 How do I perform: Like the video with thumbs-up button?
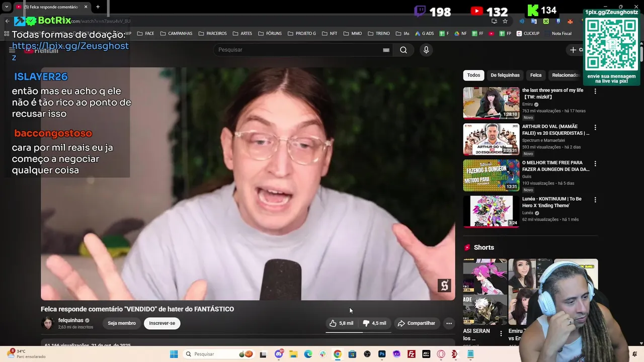click(342, 323)
